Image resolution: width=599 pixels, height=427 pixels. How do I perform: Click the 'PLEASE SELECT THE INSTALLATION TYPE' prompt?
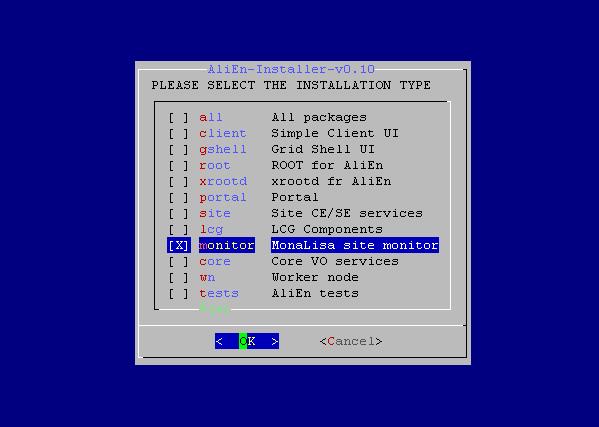pos(291,86)
